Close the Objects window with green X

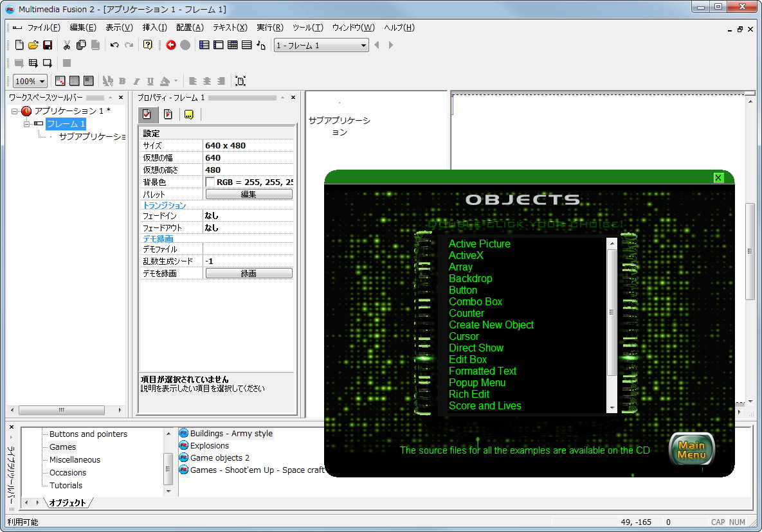[718, 178]
